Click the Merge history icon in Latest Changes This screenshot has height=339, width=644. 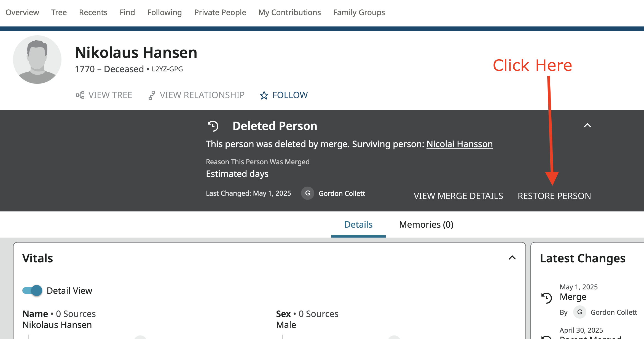[546, 298]
